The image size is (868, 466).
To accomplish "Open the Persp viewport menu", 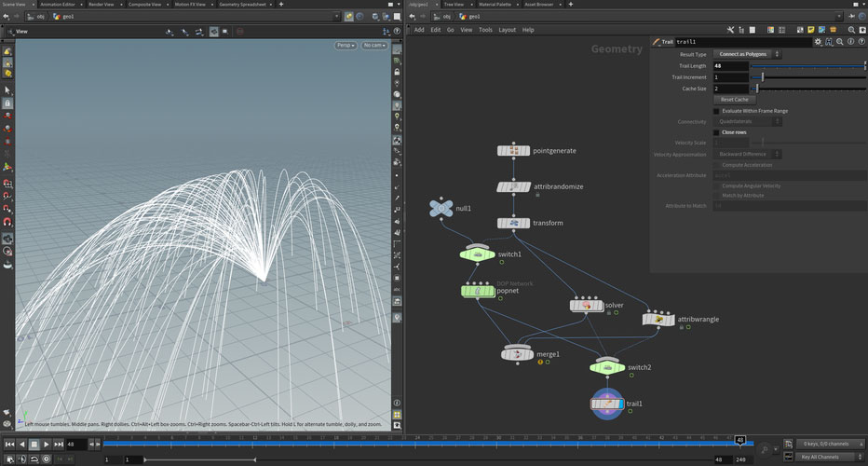I will pyautogui.click(x=346, y=46).
